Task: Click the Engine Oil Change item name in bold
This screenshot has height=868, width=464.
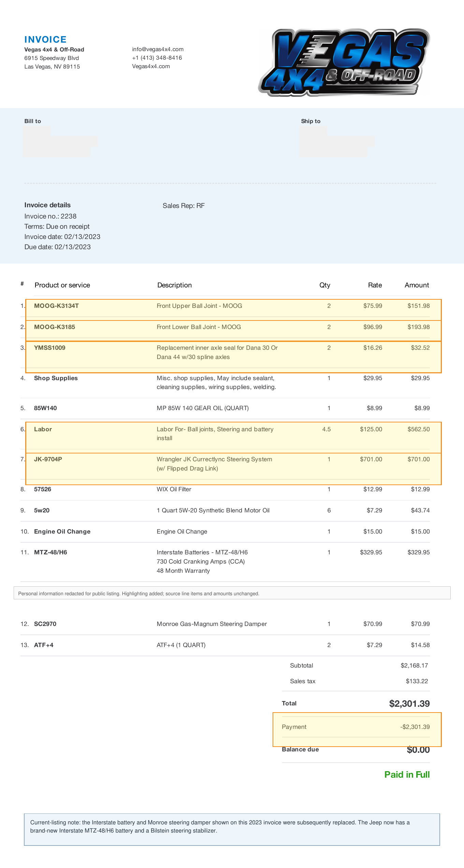Action: [x=62, y=532]
